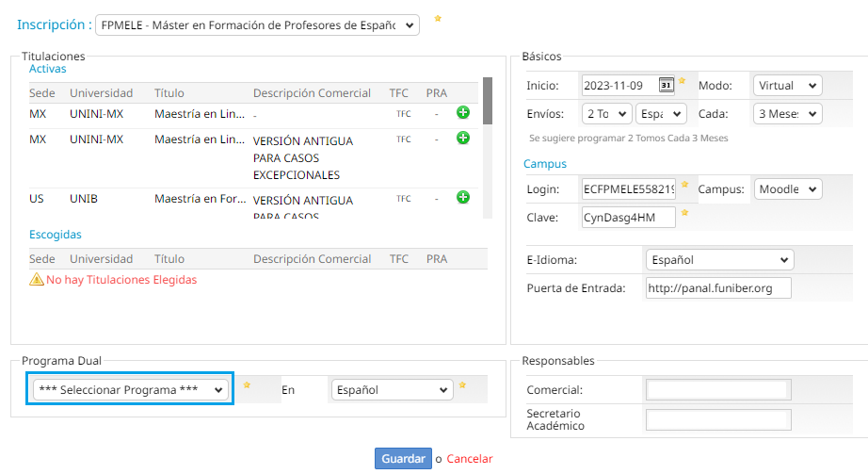Open the Campus dropdown showing Moodle
Viewport: 868px width, 474px height.
coord(787,189)
